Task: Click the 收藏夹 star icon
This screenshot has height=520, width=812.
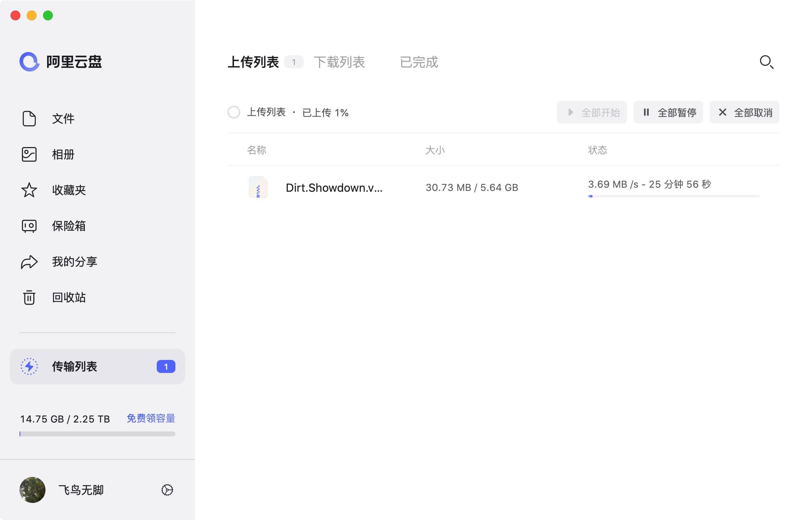Action: point(29,190)
